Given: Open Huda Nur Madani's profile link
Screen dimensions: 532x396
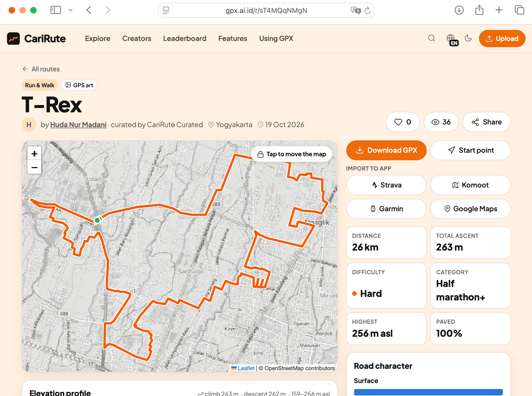Looking at the screenshot, I should pos(78,125).
